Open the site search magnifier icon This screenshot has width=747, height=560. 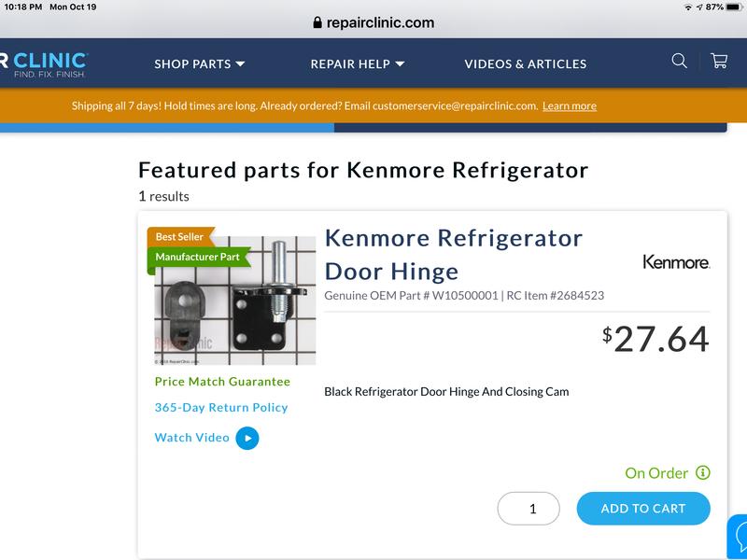coord(680,61)
